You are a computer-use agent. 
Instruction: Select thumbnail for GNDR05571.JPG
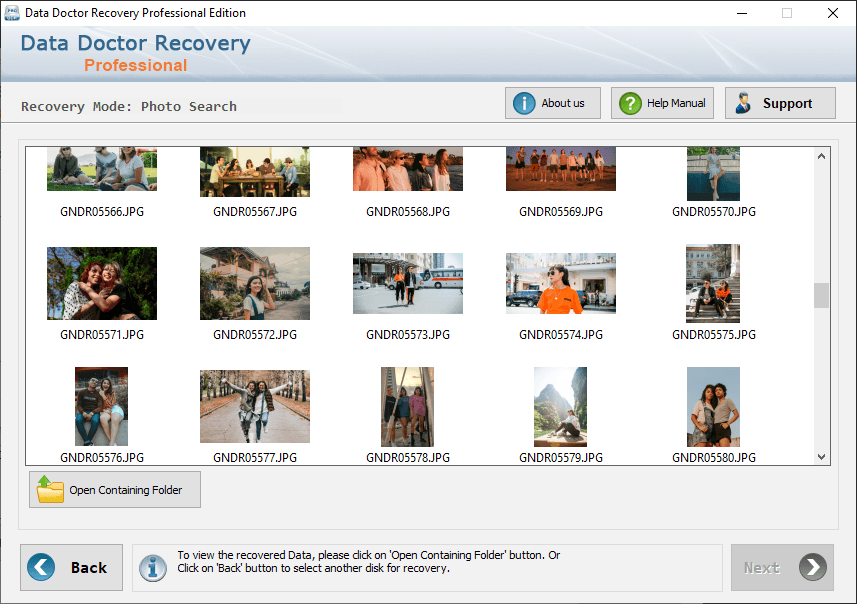(102, 283)
